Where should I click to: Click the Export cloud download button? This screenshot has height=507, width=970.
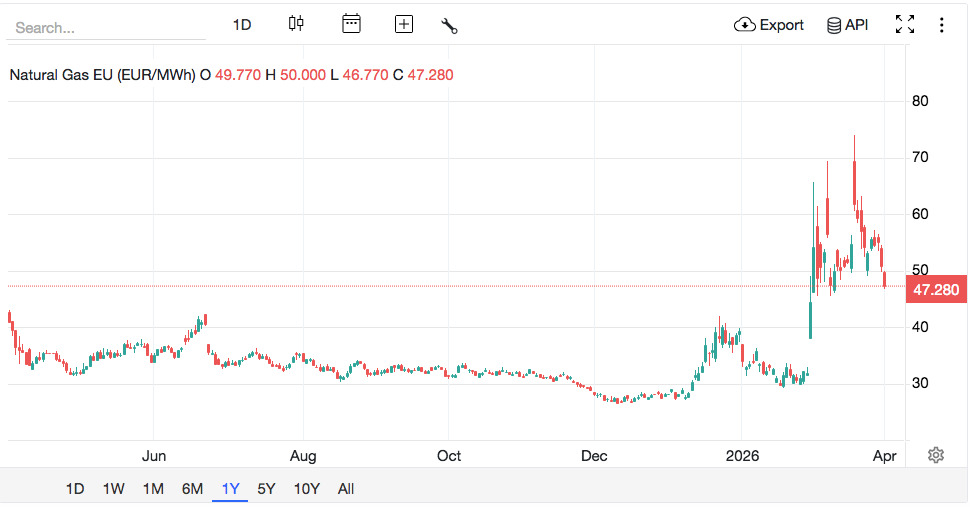768,25
